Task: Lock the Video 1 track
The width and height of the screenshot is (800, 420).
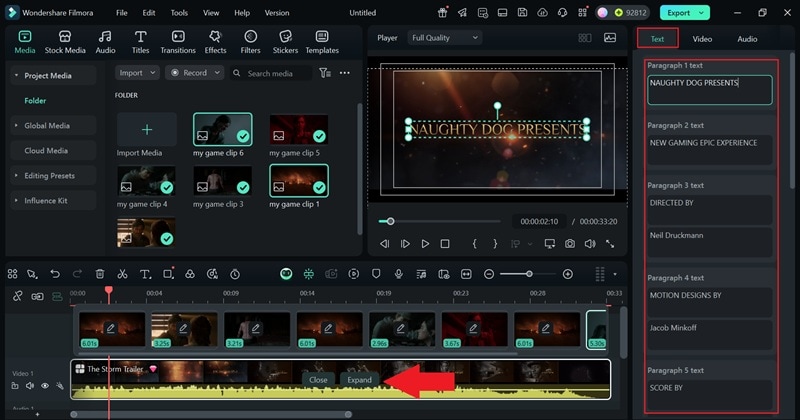Action: coord(15,386)
